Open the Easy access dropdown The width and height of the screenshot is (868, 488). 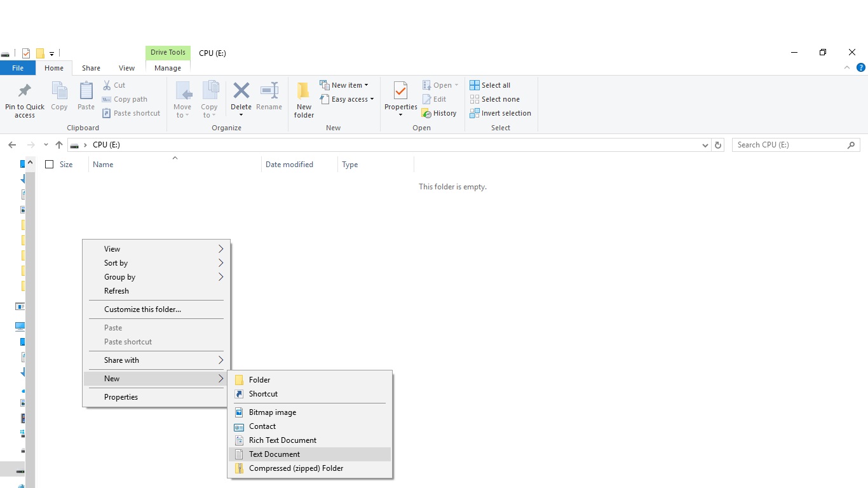click(x=346, y=99)
